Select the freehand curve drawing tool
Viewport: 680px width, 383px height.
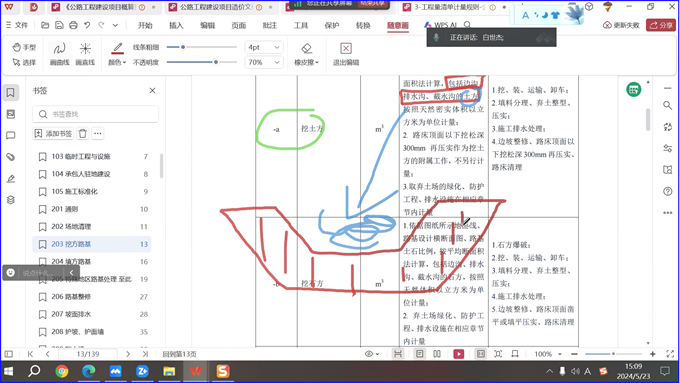tap(59, 54)
